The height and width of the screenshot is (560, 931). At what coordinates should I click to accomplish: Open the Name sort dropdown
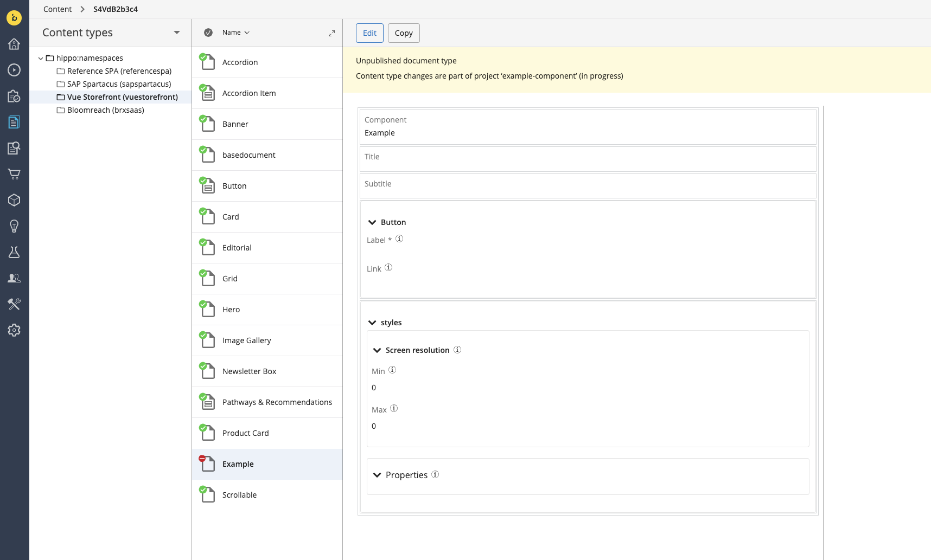click(235, 33)
